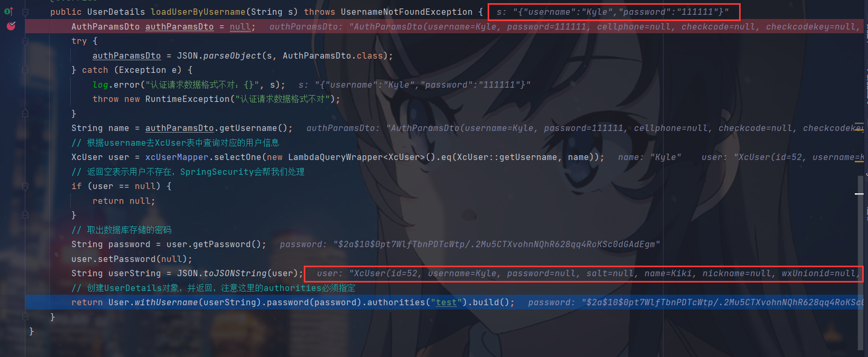Collapse the if (user == null) block

pyautogui.click(x=25, y=186)
